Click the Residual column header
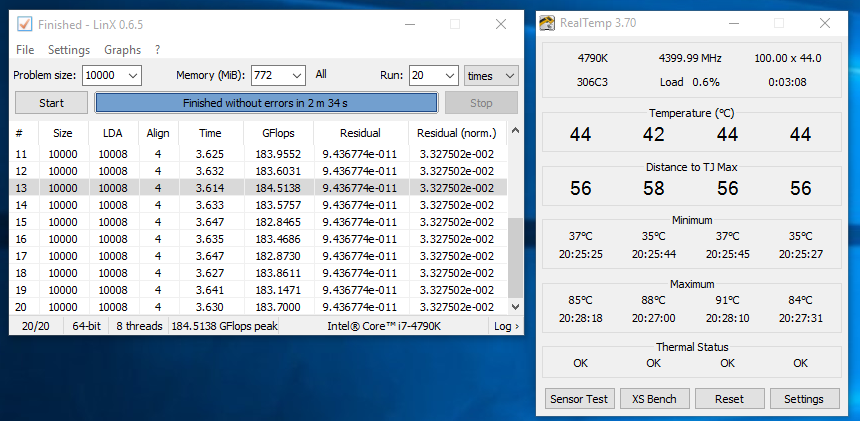The image size is (860, 421). pyautogui.click(x=360, y=133)
